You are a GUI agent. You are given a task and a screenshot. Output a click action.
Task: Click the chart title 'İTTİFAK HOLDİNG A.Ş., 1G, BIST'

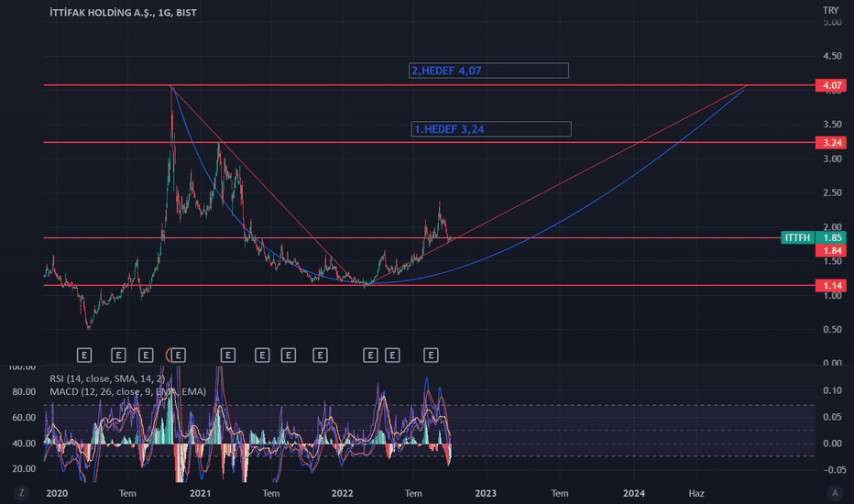(x=123, y=13)
